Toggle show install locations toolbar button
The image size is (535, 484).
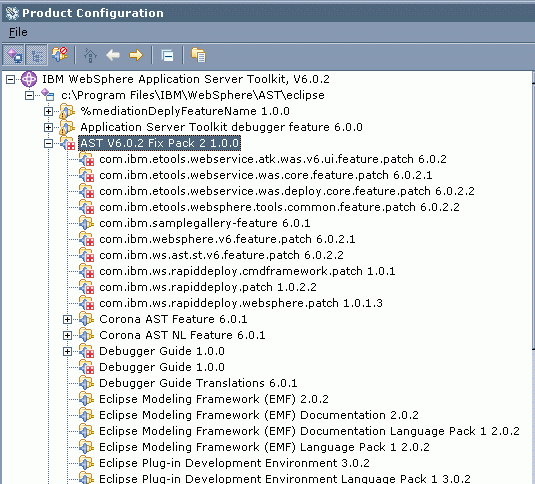point(13,55)
